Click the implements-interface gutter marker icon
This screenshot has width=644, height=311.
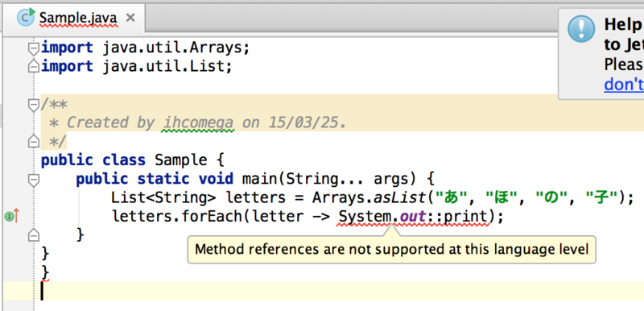(11, 216)
